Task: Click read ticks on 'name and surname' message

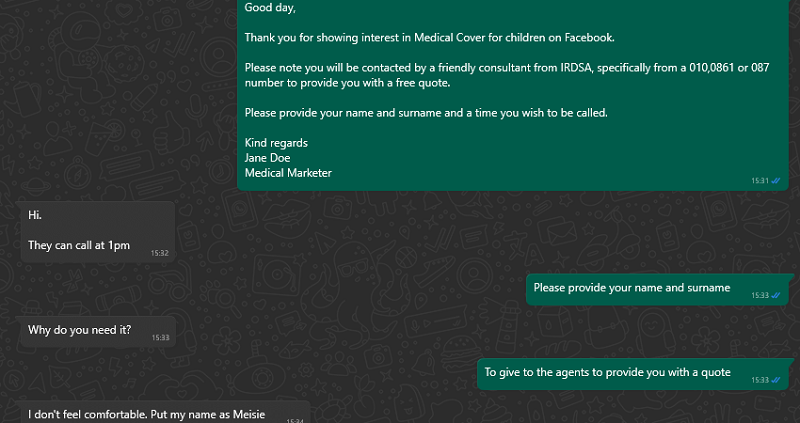Action: click(x=776, y=295)
